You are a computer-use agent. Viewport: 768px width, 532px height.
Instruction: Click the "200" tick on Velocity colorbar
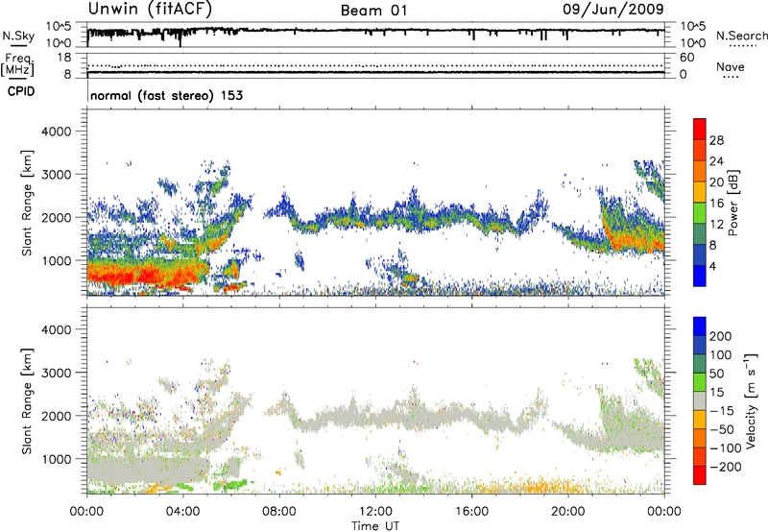(x=721, y=336)
